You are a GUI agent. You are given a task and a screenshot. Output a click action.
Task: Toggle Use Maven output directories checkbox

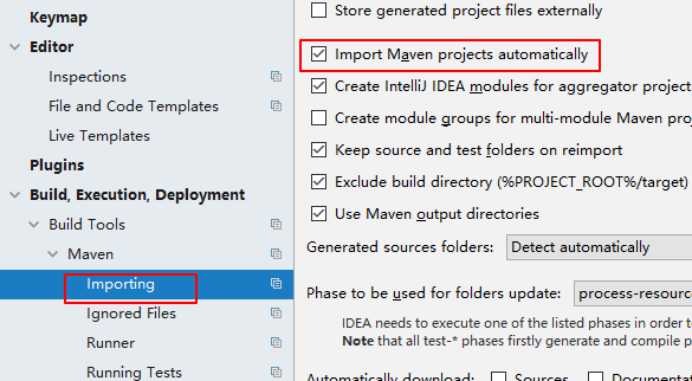[319, 214]
